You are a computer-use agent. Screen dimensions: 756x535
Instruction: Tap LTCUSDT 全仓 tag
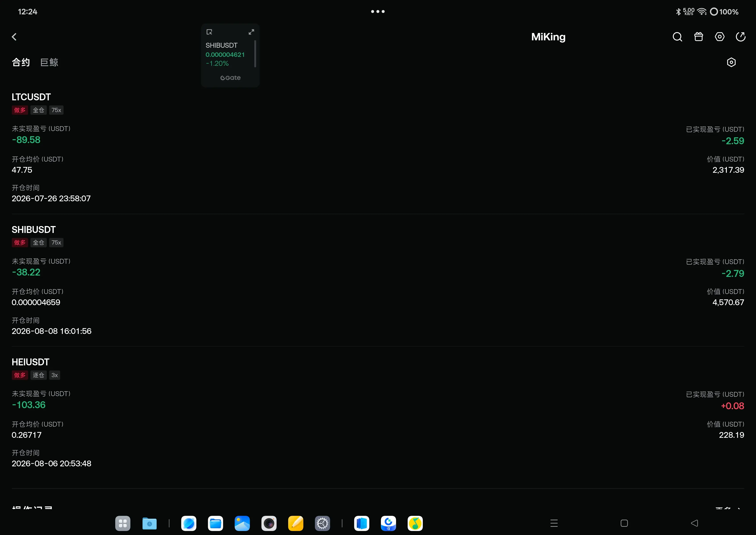[x=39, y=110]
